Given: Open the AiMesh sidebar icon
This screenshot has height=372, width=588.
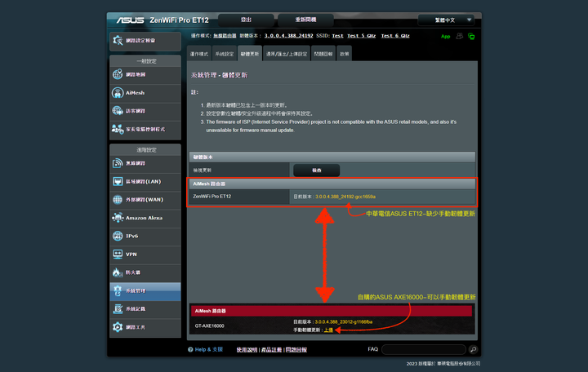Looking at the screenshot, I should tap(118, 92).
